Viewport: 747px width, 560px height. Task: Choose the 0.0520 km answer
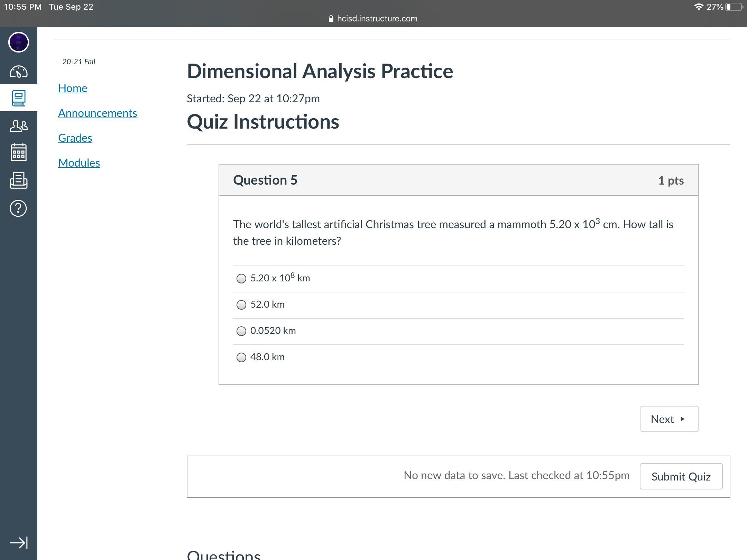point(241,331)
